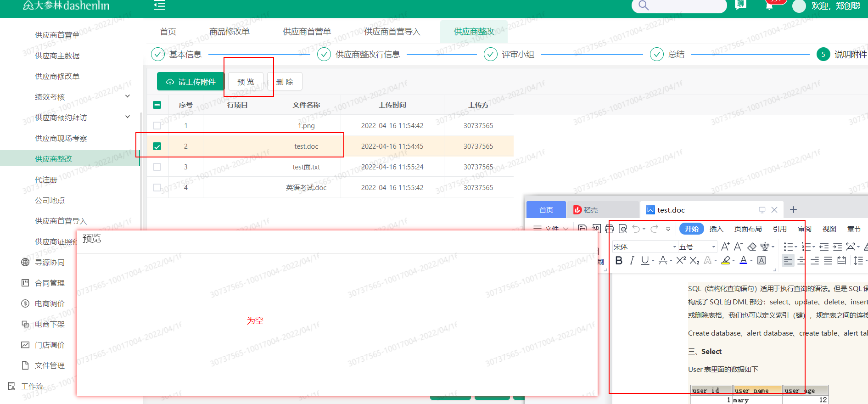Open the chat message icon in header

pyautogui.click(x=740, y=5)
